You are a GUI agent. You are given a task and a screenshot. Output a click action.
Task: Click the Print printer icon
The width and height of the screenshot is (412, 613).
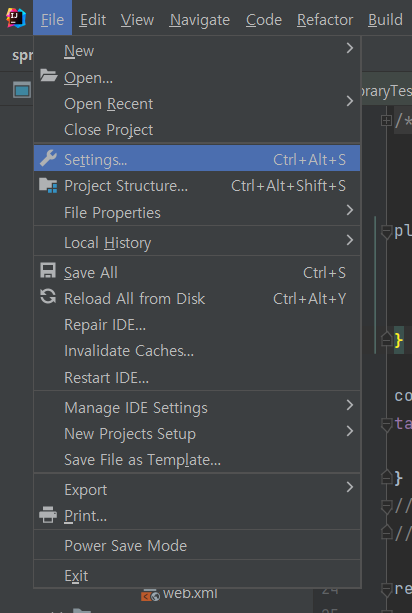pos(48,514)
